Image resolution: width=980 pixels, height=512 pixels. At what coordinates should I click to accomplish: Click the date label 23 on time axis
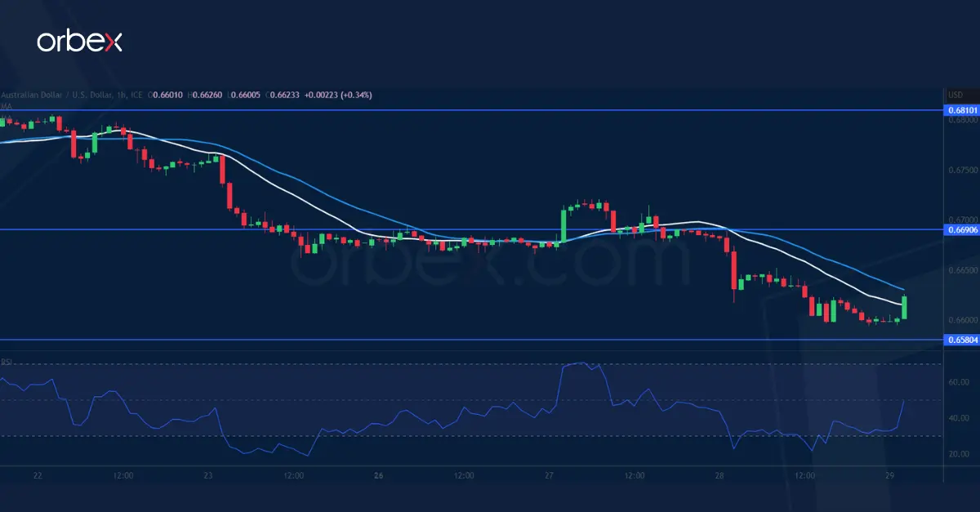pyautogui.click(x=208, y=475)
